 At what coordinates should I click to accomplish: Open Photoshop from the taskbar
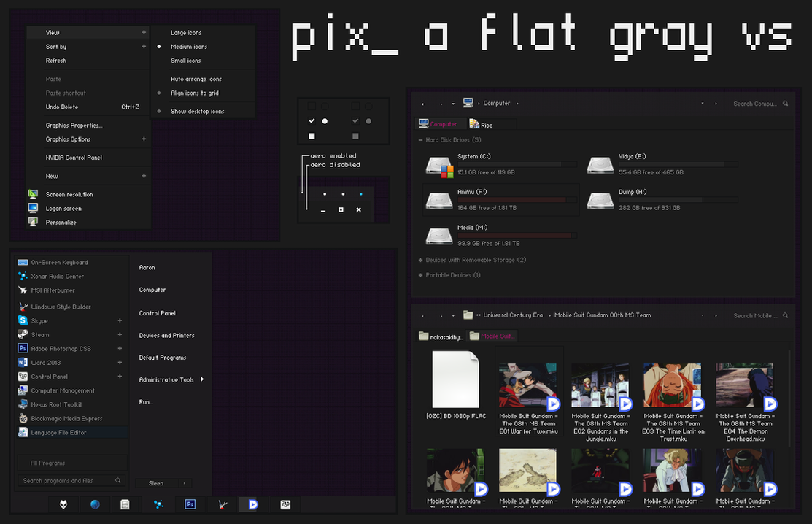(x=190, y=504)
